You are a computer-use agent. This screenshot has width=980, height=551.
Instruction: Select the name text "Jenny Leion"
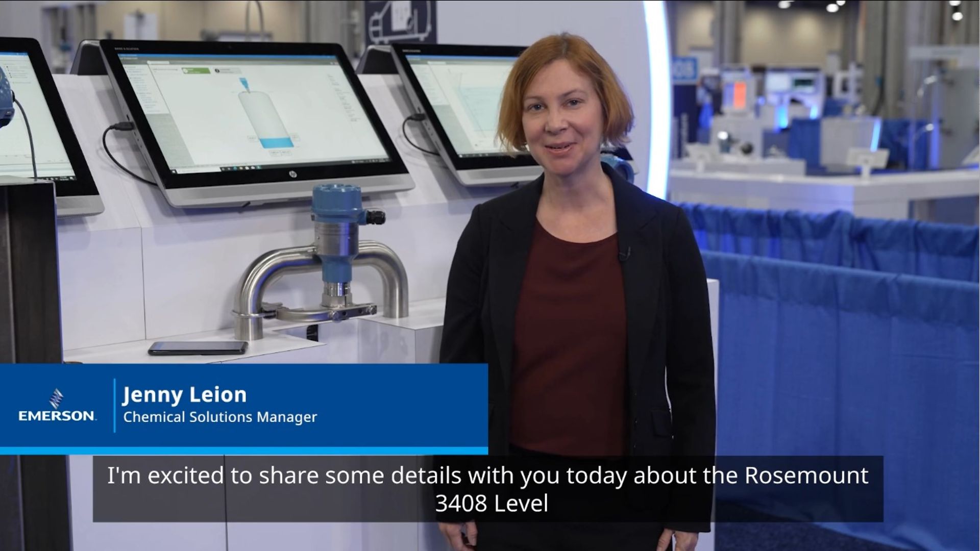tap(184, 394)
